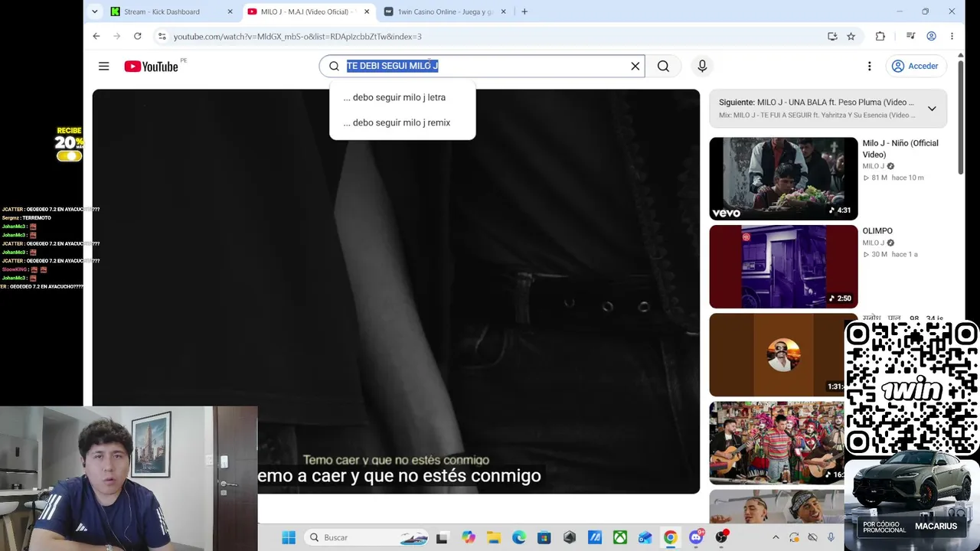Viewport: 980px width, 551px height.
Task: Switch to Google Chrome on the taskbar
Action: [x=670, y=538]
